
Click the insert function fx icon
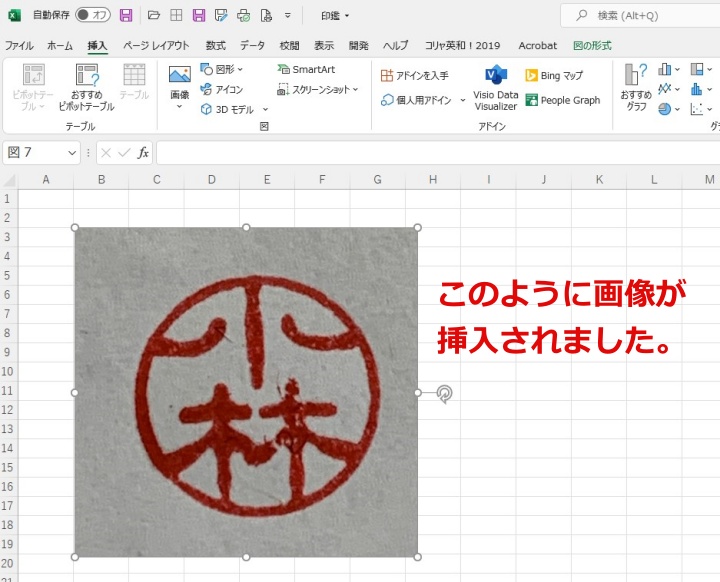pyautogui.click(x=143, y=153)
